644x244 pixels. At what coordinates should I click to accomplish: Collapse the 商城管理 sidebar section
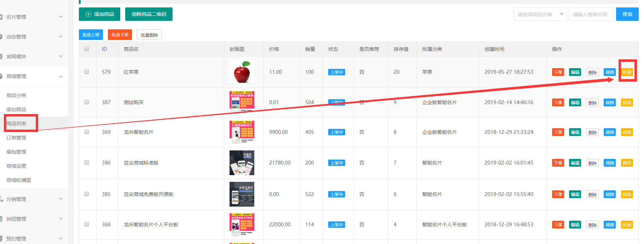(x=34, y=76)
